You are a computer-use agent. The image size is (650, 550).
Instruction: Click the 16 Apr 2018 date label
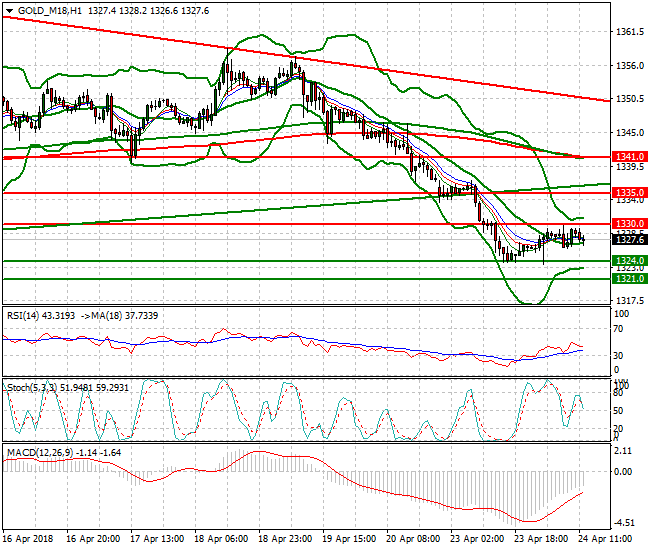point(28,539)
